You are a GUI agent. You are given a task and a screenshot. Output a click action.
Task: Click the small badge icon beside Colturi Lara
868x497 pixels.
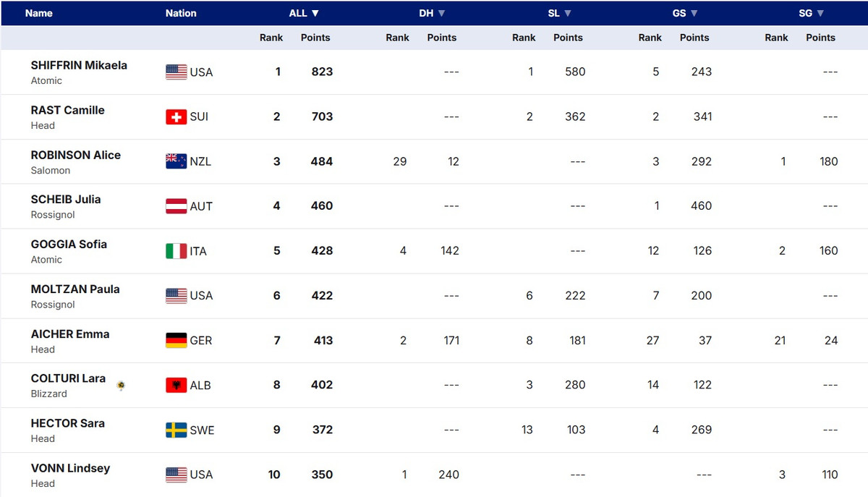point(122,386)
